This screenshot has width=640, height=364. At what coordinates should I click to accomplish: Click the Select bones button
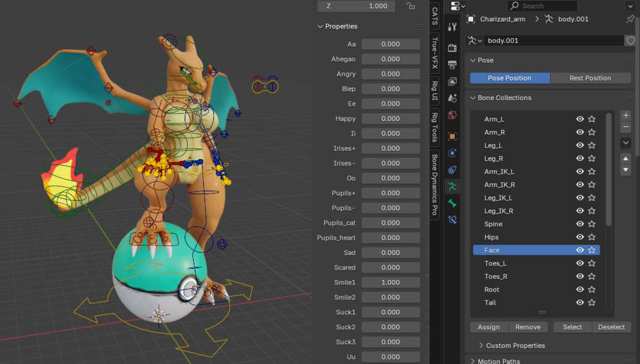click(572, 327)
